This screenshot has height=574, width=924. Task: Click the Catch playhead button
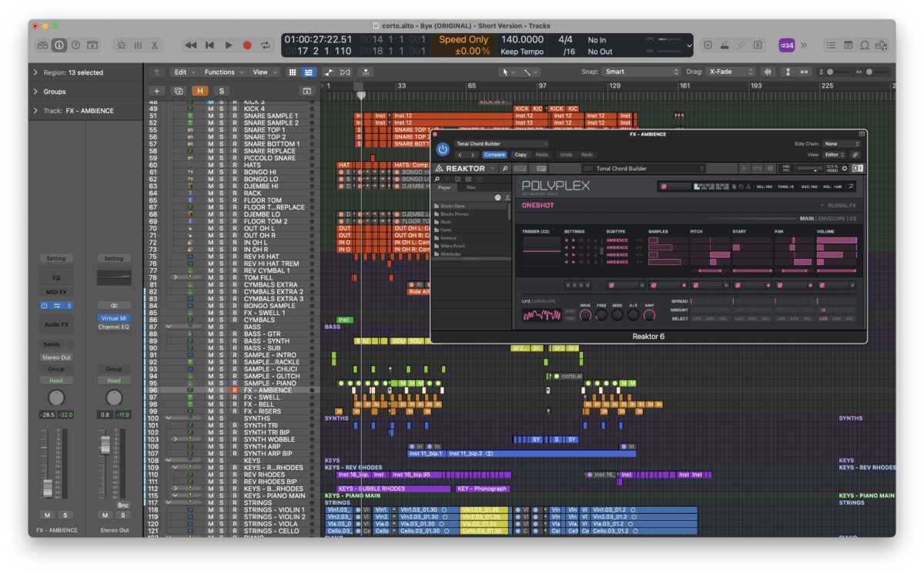tap(366, 72)
